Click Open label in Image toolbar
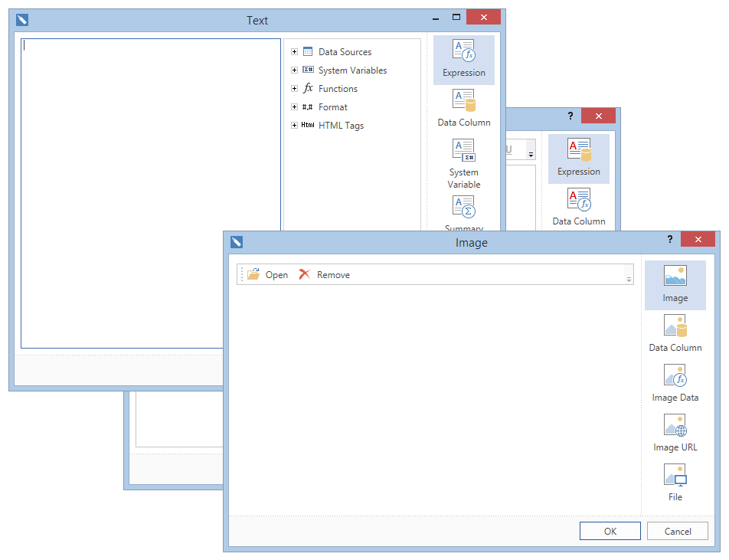Image resolution: width=729 pixels, height=560 pixels. [276, 275]
